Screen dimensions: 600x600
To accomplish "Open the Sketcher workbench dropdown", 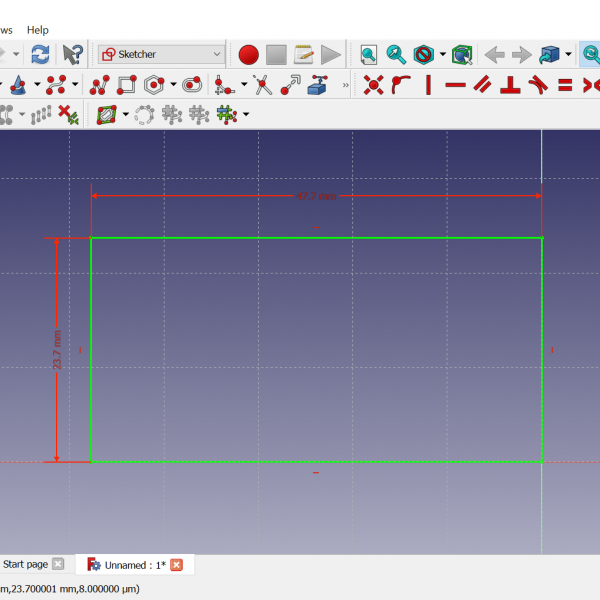I will (x=161, y=54).
